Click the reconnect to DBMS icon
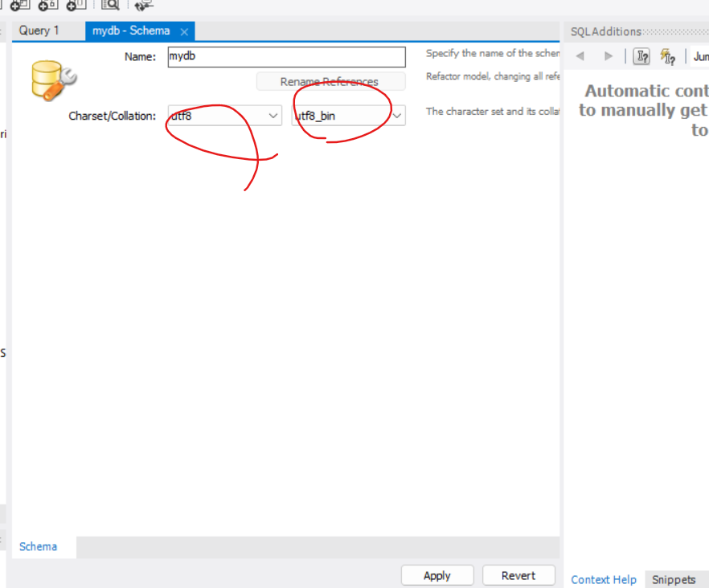This screenshot has height=588, width=709. [x=144, y=6]
